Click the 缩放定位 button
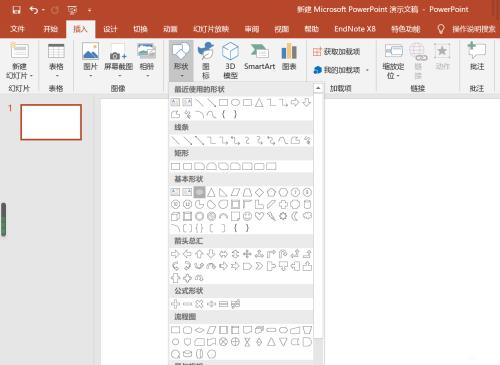The height and width of the screenshot is (365, 500). click(393, 61)
